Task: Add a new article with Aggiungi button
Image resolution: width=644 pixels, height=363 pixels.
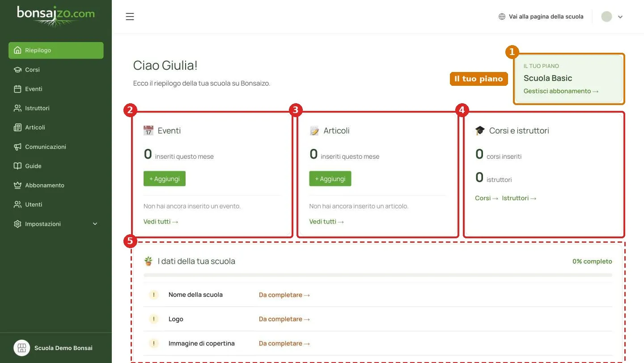Action: click(x=330, y=179)
